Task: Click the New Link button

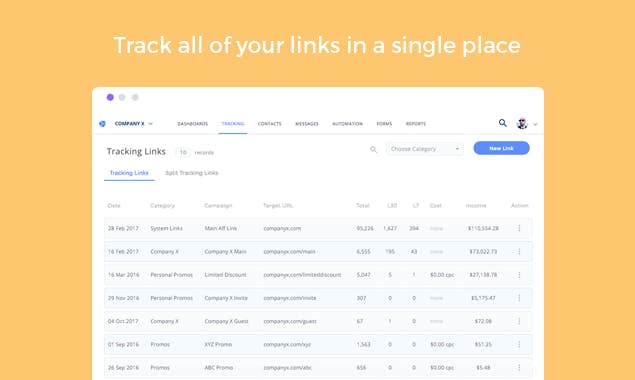Action: (x=501, y=148)
